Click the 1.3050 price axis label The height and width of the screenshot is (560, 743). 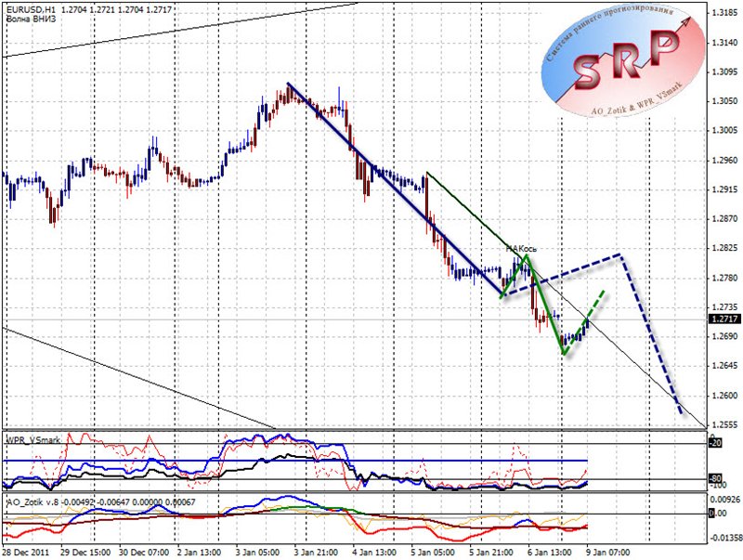click(724, 101)
